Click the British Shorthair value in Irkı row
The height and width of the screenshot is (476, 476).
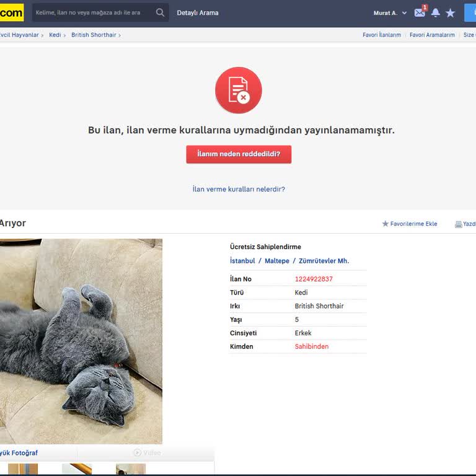319,306
